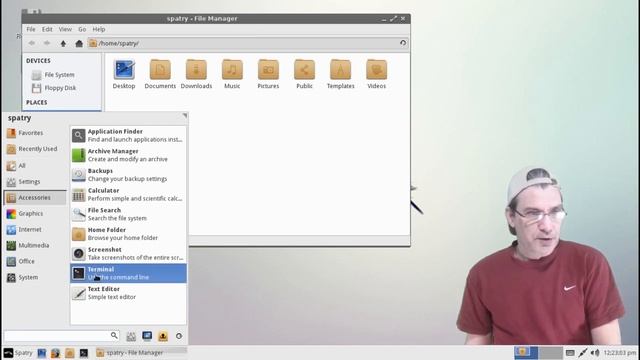This screenshot has width=640, height=360.
Task: Open Desktop folder in File Manager
Action: point(124,74)
